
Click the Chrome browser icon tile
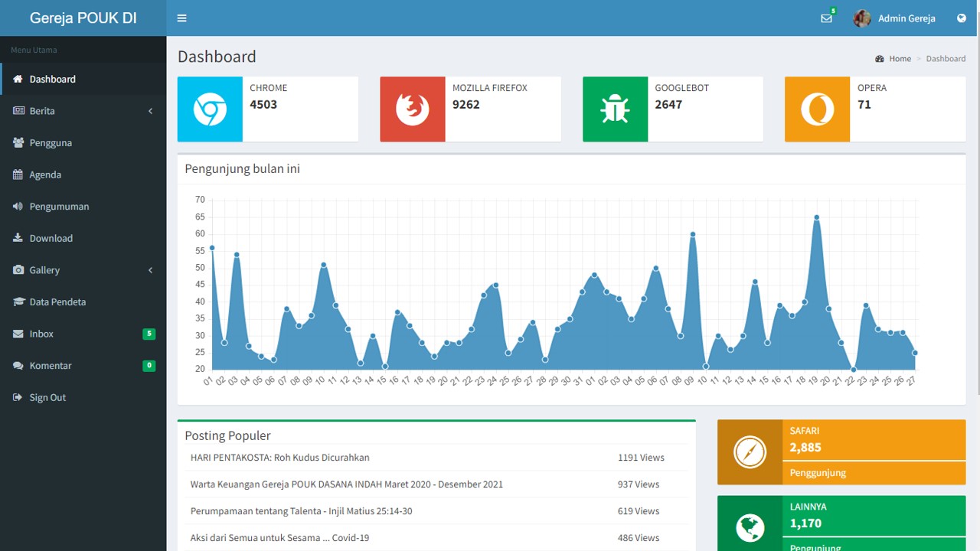[x=210, y=109]
